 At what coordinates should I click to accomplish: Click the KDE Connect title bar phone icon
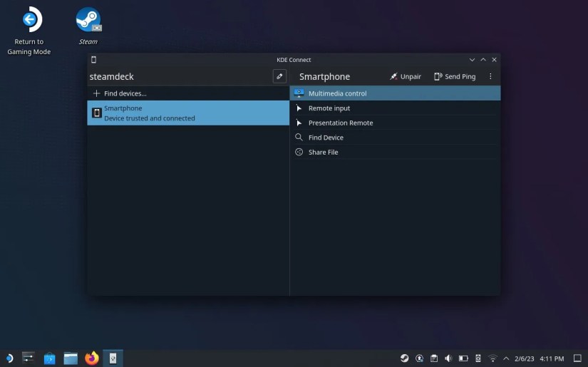click(94, 60)
